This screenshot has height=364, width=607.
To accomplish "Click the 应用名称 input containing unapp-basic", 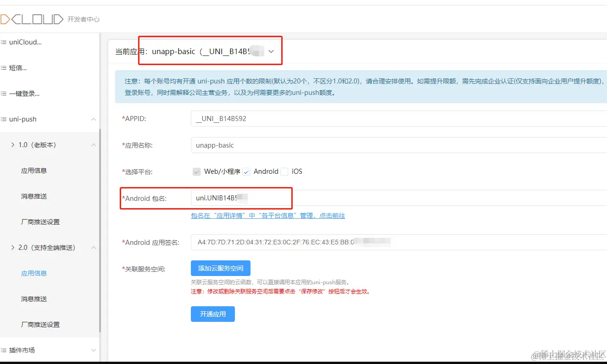I will pos(399,145).
